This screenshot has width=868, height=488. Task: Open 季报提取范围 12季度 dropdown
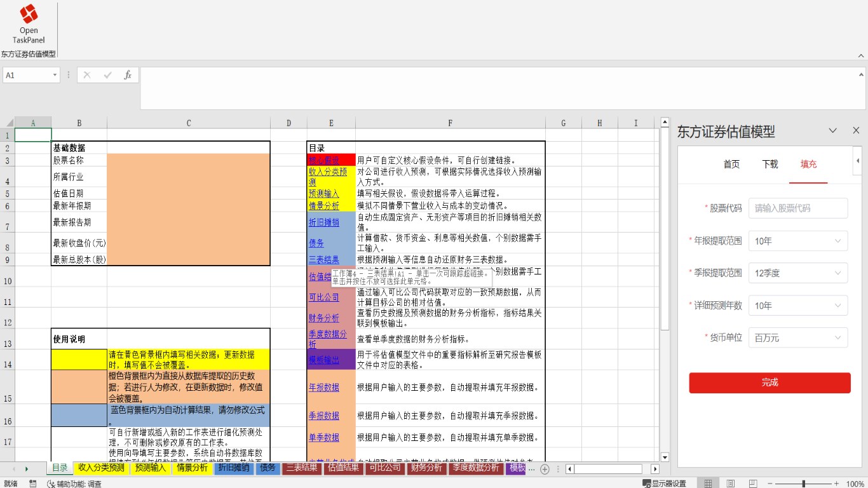pos(798,273)
